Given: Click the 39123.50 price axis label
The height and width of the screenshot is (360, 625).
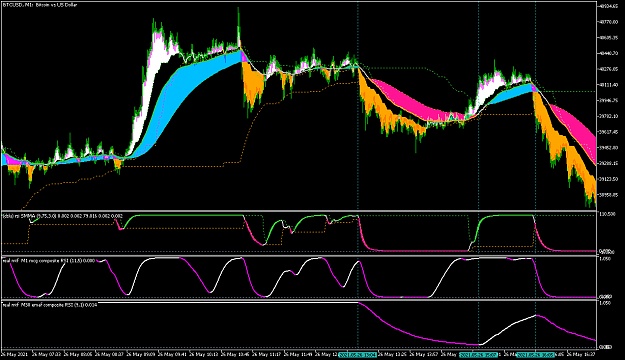Looking at the screenshot, I should pos(609,179).
